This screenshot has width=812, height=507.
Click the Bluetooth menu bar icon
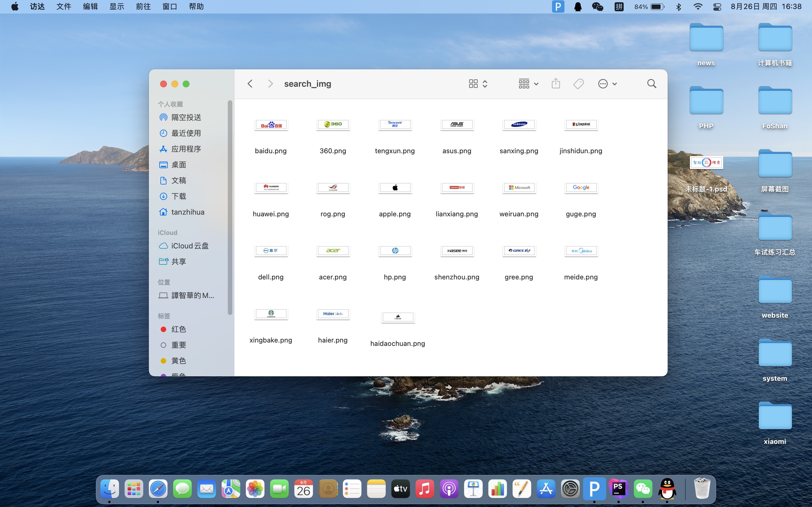click(678, 7)
